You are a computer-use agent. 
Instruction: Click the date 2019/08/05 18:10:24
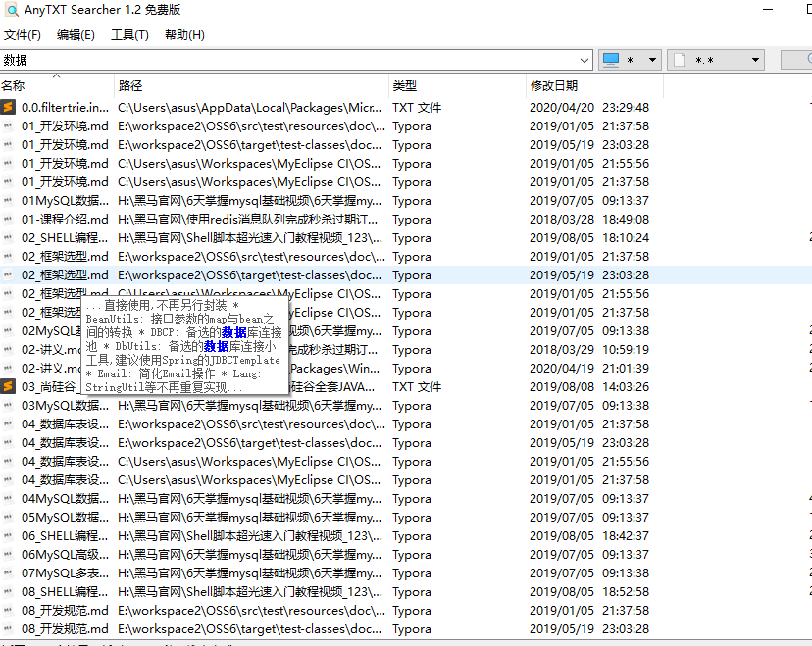pos(589,237)
